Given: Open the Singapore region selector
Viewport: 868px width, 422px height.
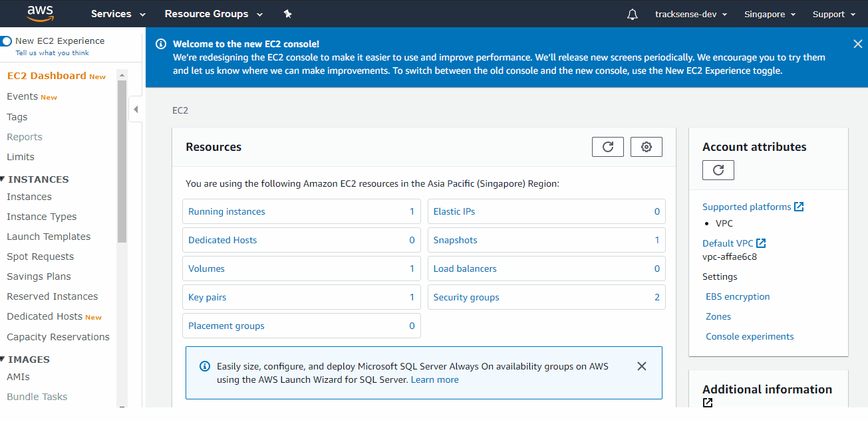Looking at the screenshot, I should point(770,15).
